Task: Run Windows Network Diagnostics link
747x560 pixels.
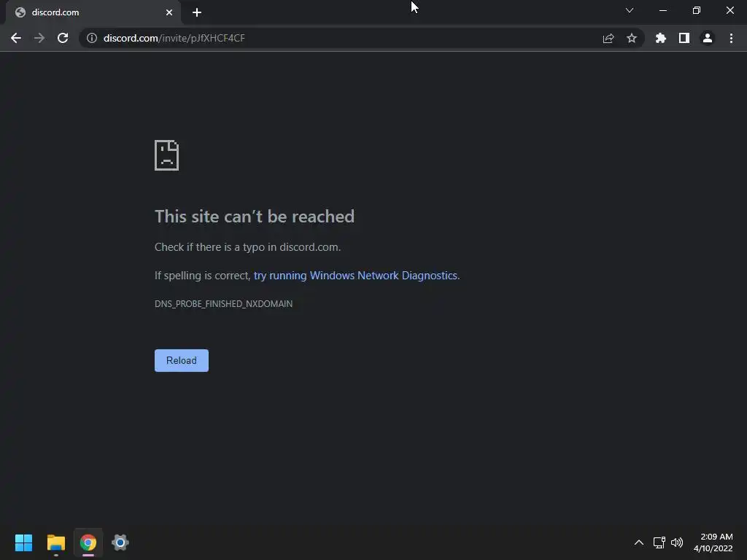Action: coord(356,276)
